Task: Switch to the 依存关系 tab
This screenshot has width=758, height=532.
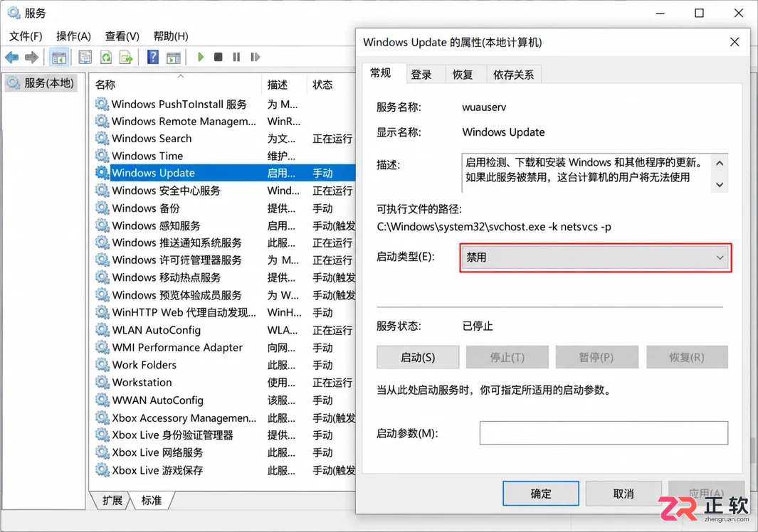Action: (513, 75)
